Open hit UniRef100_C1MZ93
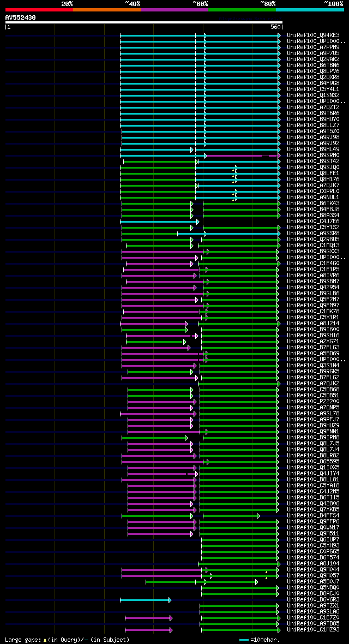Screen dimensions: 349x644 click(313, 629)
